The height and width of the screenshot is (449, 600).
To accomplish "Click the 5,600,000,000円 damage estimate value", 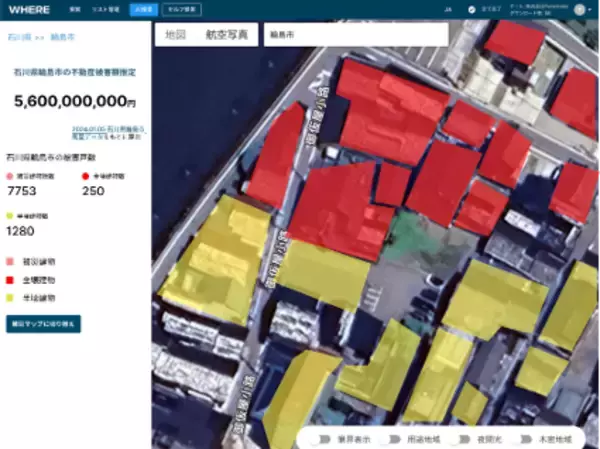I will point(75,101).
